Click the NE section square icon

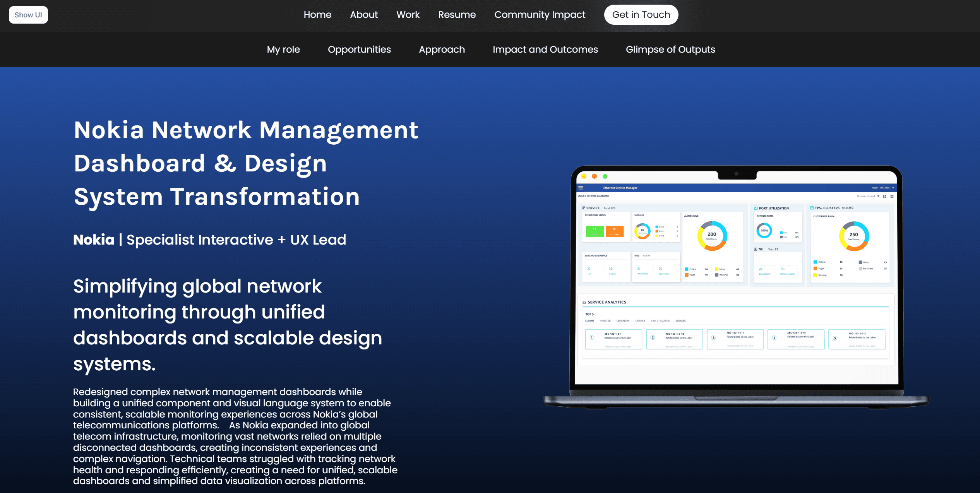click(756, 249)
